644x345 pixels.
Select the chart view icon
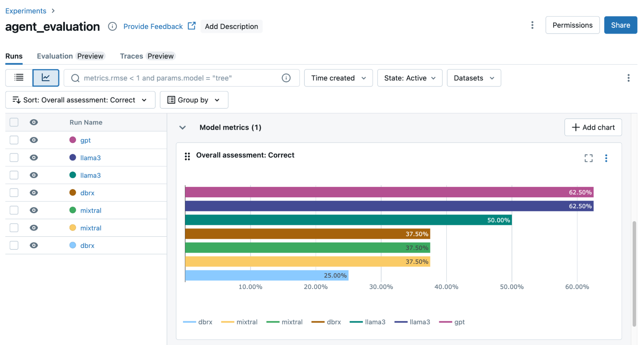coord(46,78)
